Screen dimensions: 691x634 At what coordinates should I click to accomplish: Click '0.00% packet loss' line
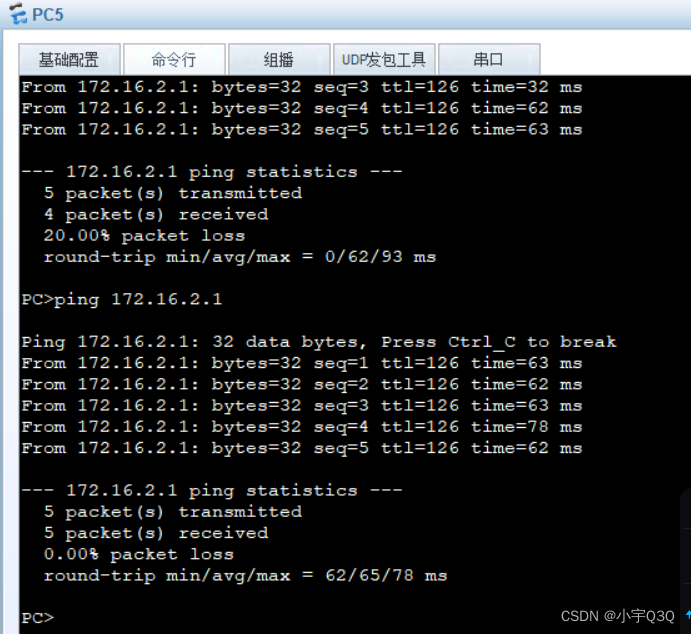(139, 554)
